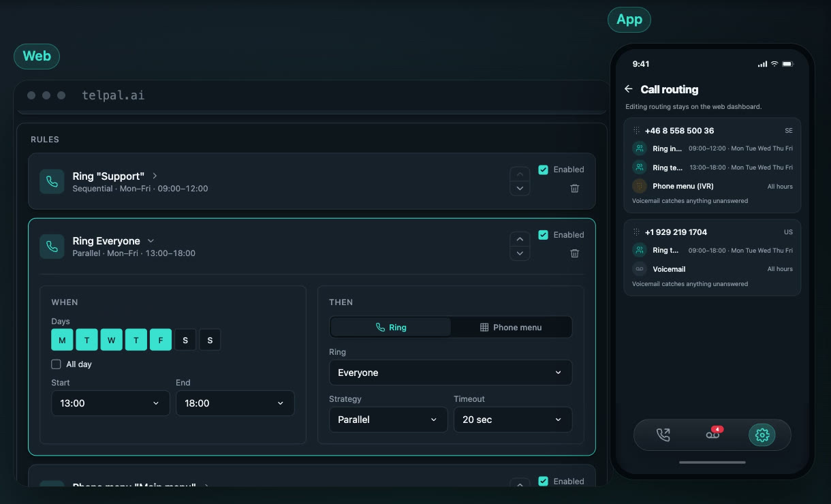The width and height of the screenshot is (831, 504).
Task: Delete the Ring "Support" rule via trash icon
Action: click(574, 188)
